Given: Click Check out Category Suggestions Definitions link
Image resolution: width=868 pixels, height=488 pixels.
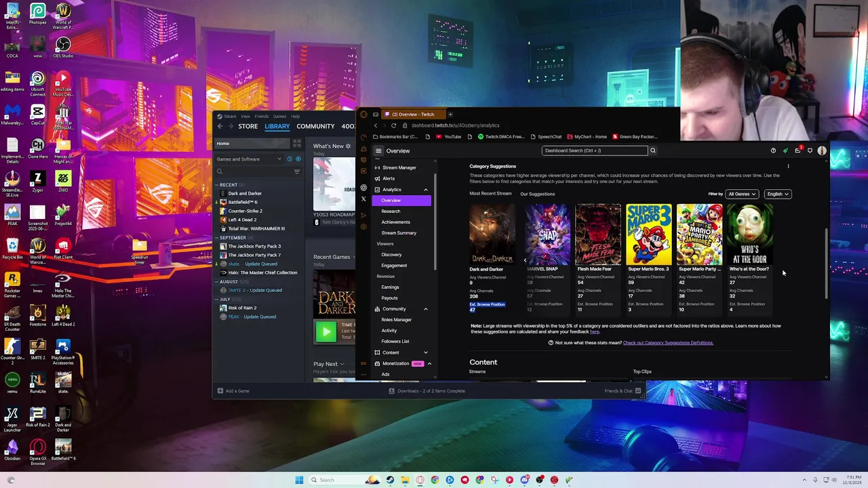Looking at the screenshot, I should tap(668, 343).
